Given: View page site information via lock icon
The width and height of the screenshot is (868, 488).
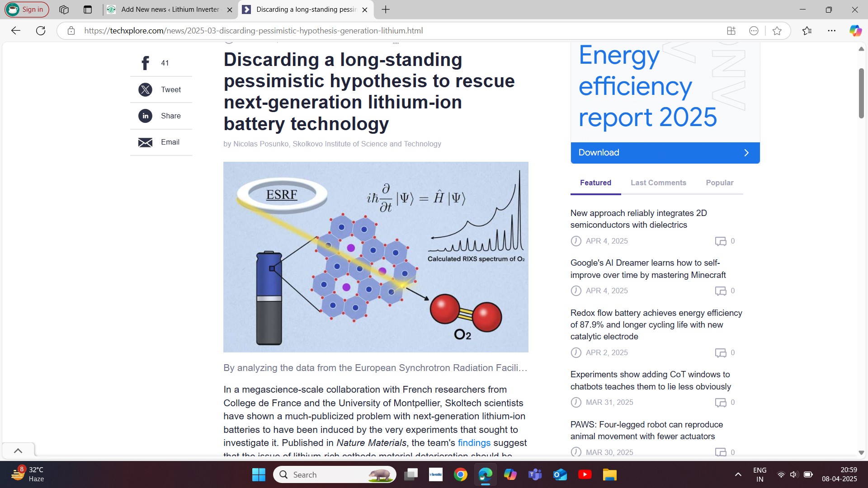Looking at the screenshot, I should pyautogui.click(x=71, y=31).
